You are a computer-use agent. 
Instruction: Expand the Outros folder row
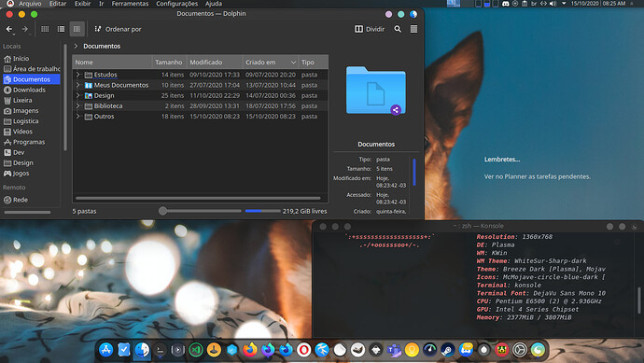click(x=78, y=117)
